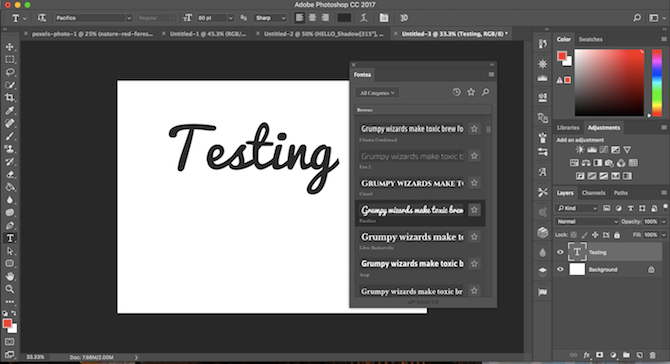Screen dimensions: 670x364
Task: Center text in options bar
Action: (x=312, y=18)
